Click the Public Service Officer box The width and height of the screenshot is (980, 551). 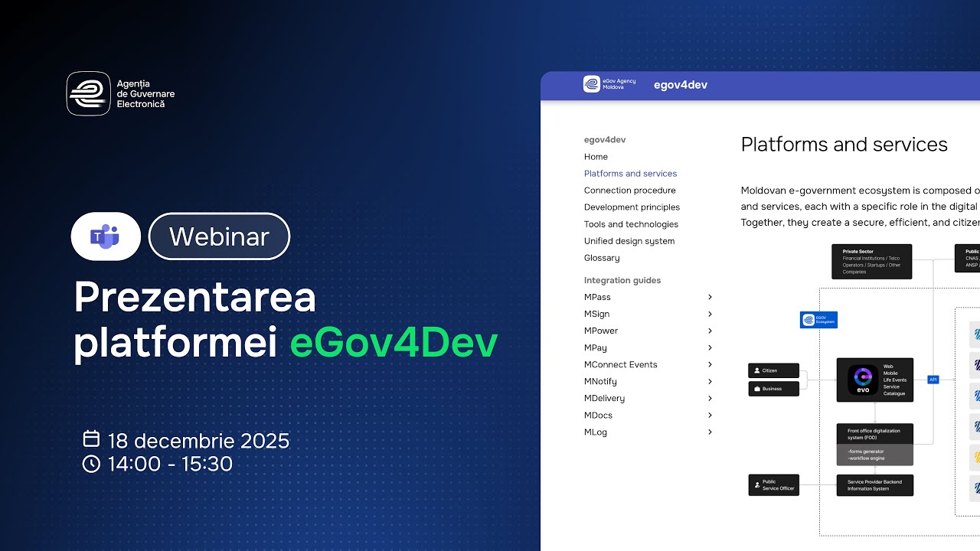click(x=773, y=485)
